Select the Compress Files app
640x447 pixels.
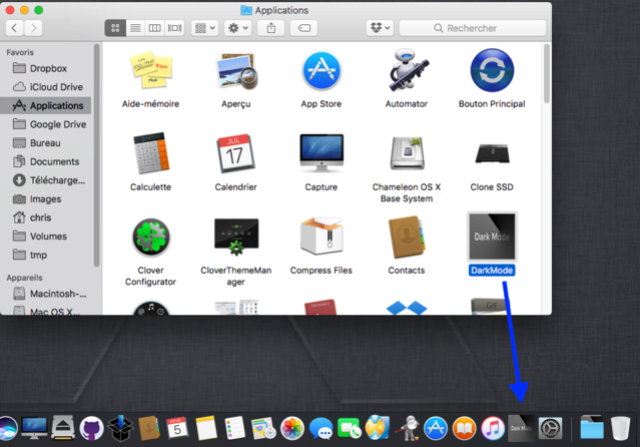pos(321,236)
